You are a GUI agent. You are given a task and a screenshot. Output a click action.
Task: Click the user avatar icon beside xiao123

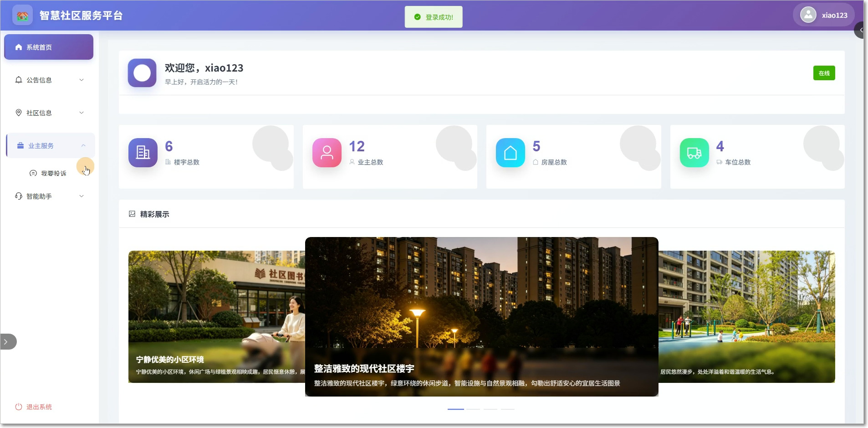click(808, 15)
